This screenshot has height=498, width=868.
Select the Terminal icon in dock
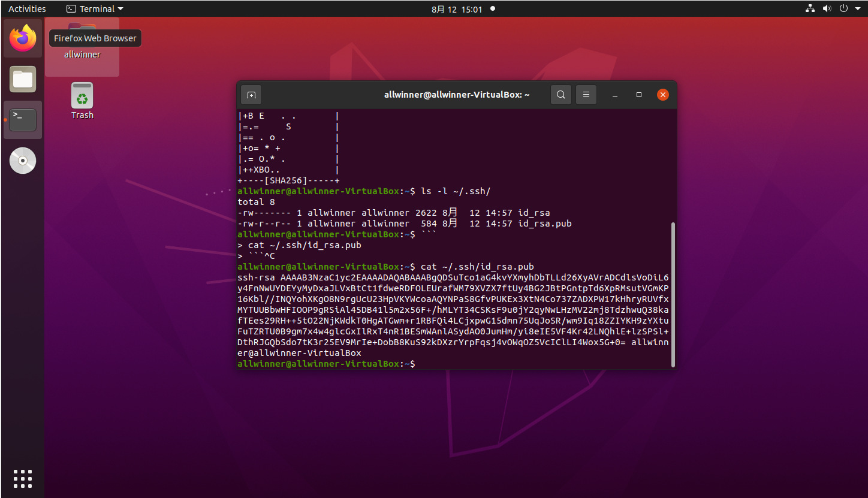23,120
